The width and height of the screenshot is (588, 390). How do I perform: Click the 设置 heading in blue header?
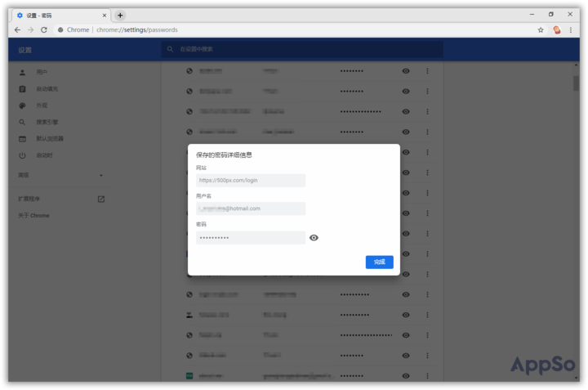tap(24, 50)
